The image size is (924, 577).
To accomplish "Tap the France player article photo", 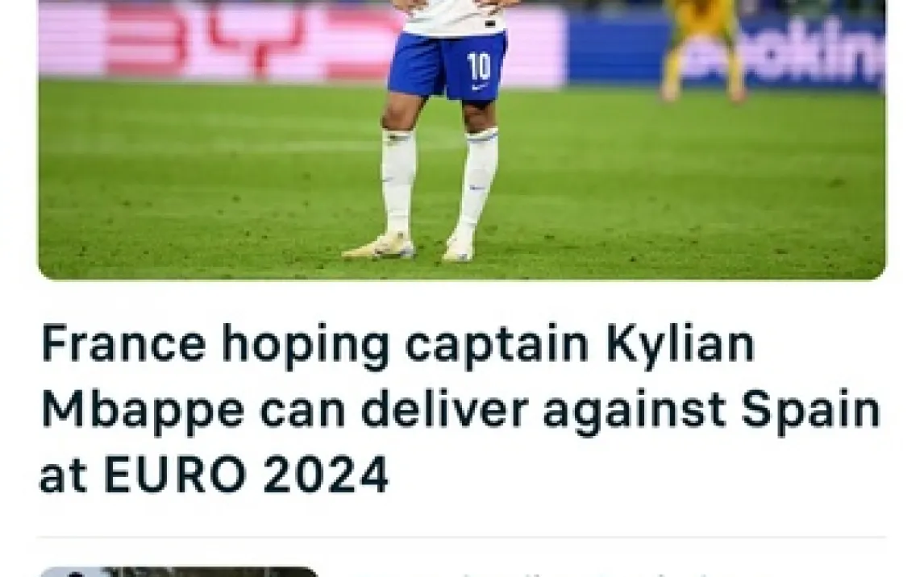I will click(461, 139).
